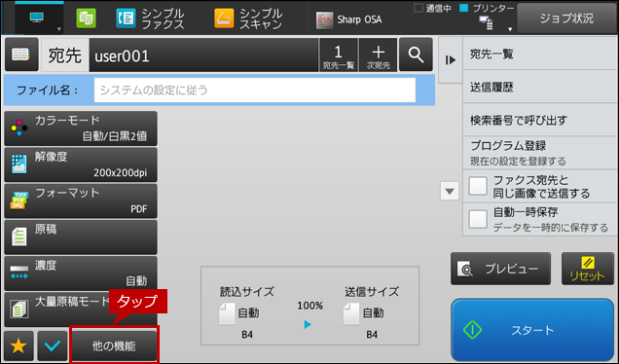The image size is (619, 364).
Task: Start scanning with スタート button
Action: [532, 330]
